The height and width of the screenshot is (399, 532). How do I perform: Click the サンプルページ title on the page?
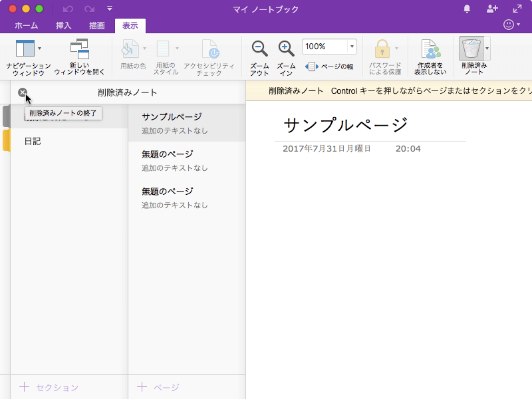(346, 124)
